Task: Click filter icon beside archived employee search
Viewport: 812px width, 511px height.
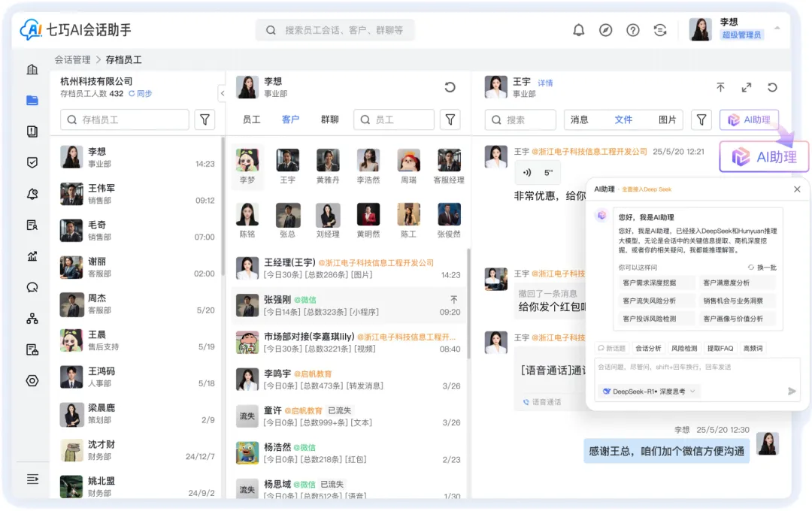Action: 205,119
